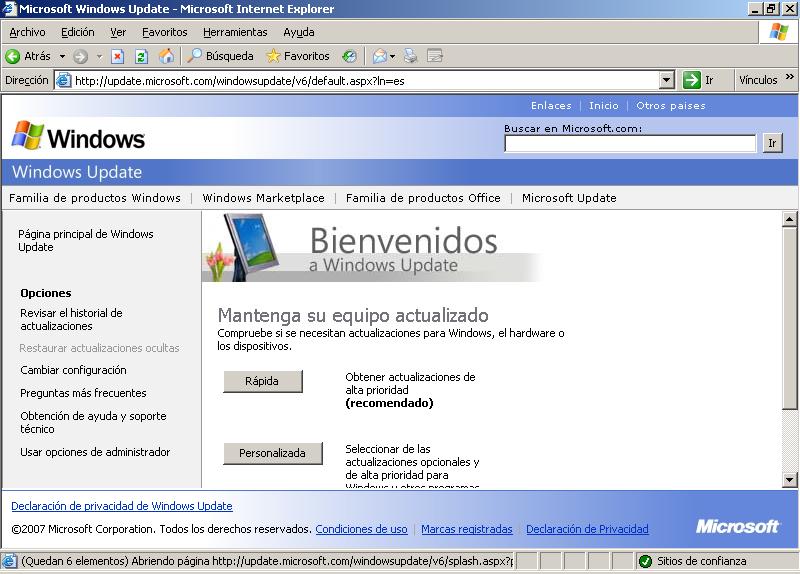Click the History toolbar icon
This screenshot has height=574, width=800.
[x=349, y=57]
